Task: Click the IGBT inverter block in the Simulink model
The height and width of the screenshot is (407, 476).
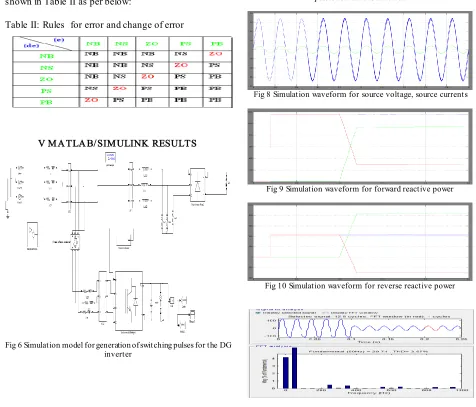Action: click(x=129, y=301)
